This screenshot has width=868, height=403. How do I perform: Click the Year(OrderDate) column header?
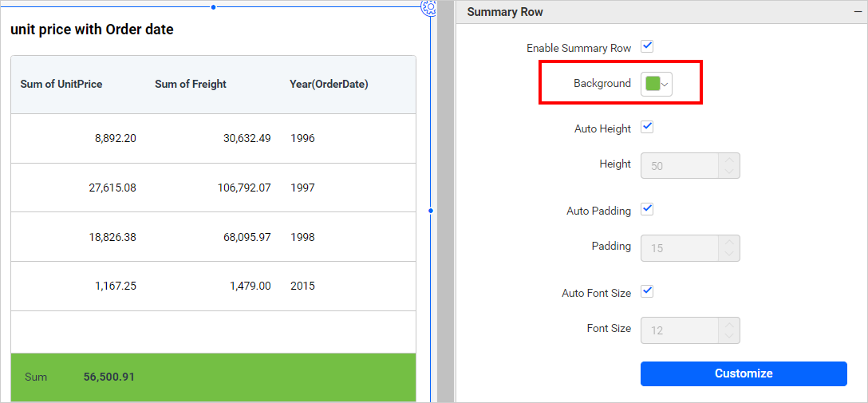point(329,85)
